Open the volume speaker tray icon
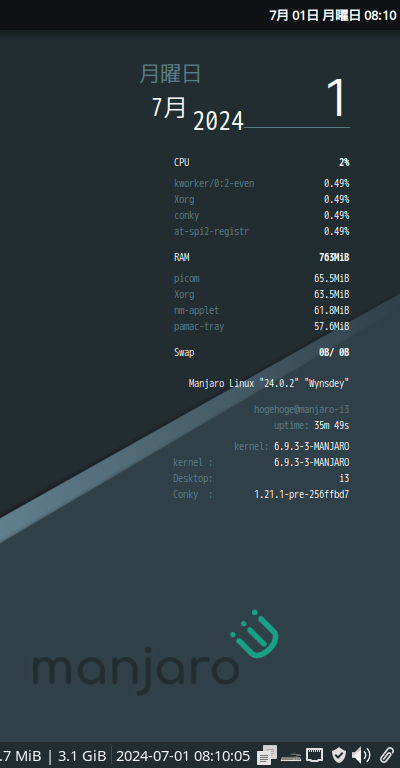Image resolution: width=400 pixels, height=768 pixels. [361, 755]
